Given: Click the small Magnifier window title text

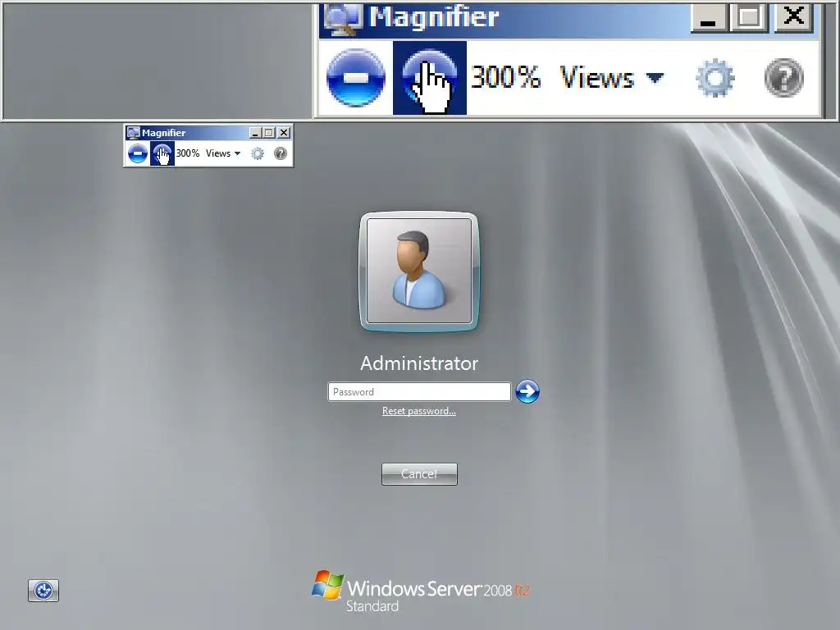Looking at the screenshot, I should 163,133.
